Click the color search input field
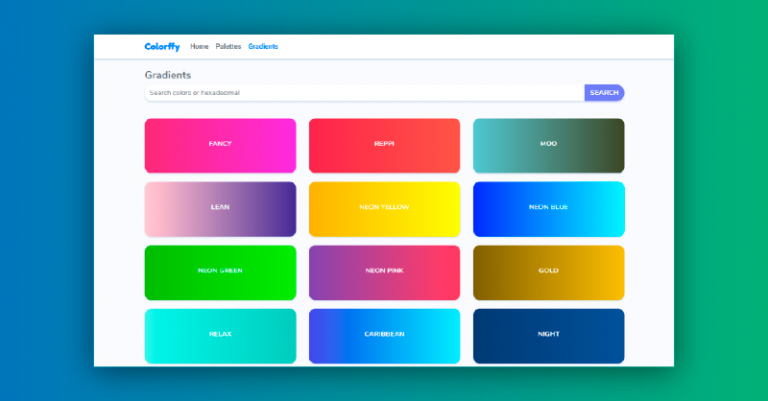The width and height of the screenshot is (768, 401). pyautogui.click(x=364, y=93)
